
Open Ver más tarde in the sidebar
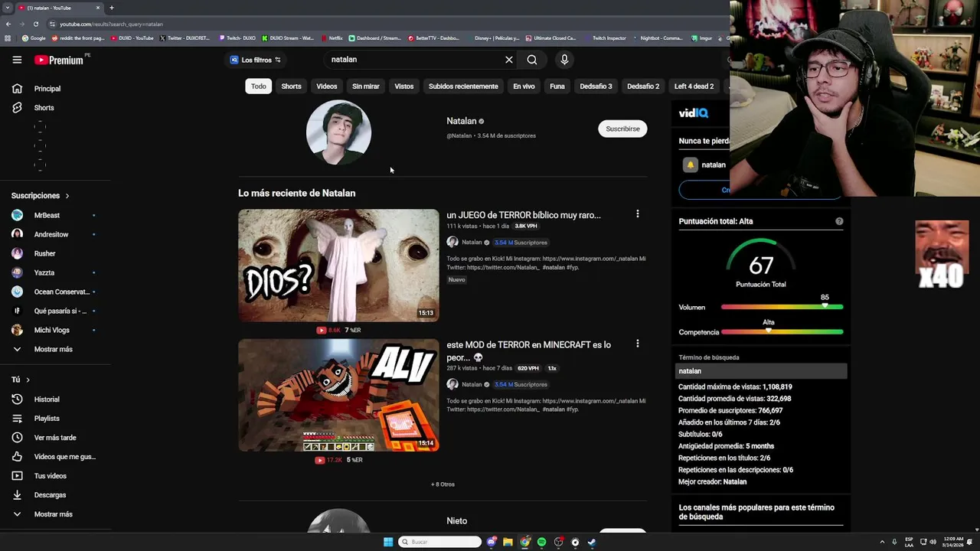pos(55,438)
